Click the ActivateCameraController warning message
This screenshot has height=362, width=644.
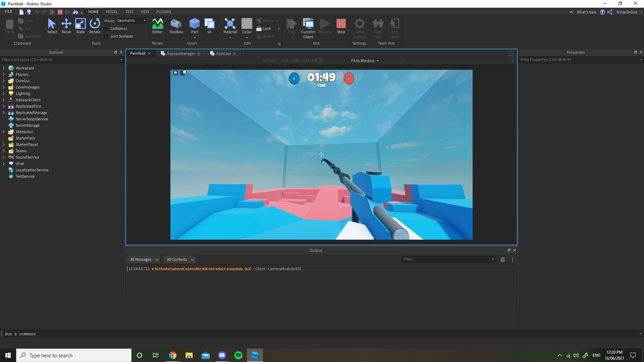(203, 269)
